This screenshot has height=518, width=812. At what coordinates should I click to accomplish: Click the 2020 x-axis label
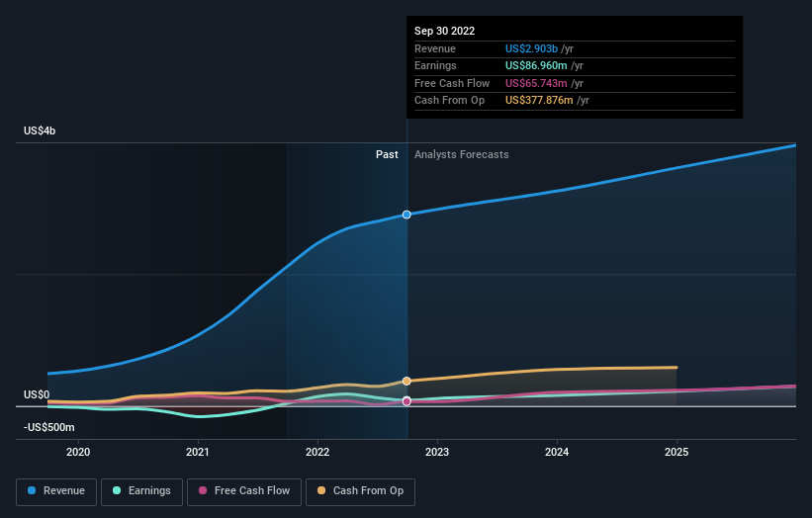(78, 453)
